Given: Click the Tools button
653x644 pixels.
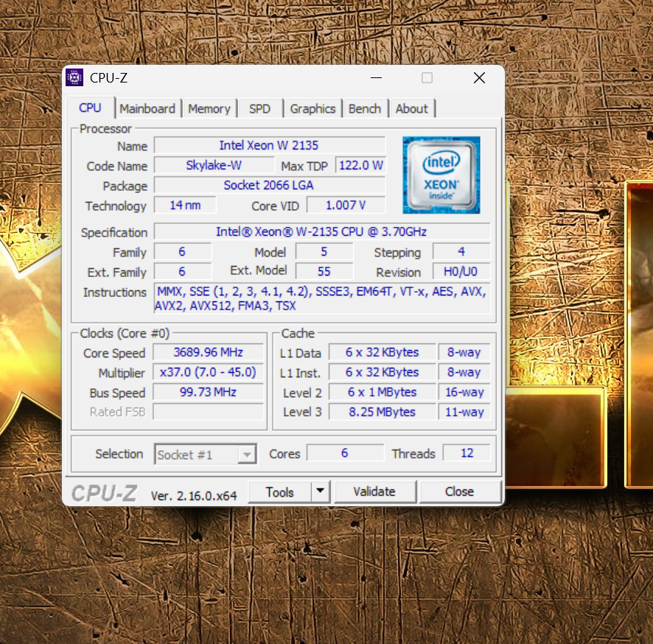Looking at the screenshot, I should pyautogui.click(x=279, y=491).
